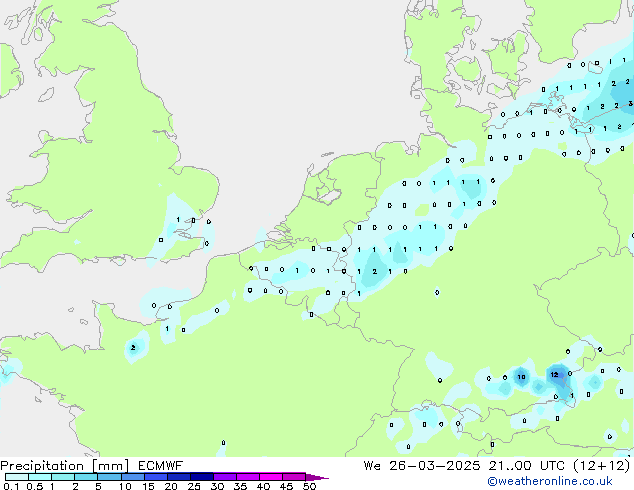Select the 2–5 mm legend swatch
Screen dimensions: 634x490
tap(86, 477)
